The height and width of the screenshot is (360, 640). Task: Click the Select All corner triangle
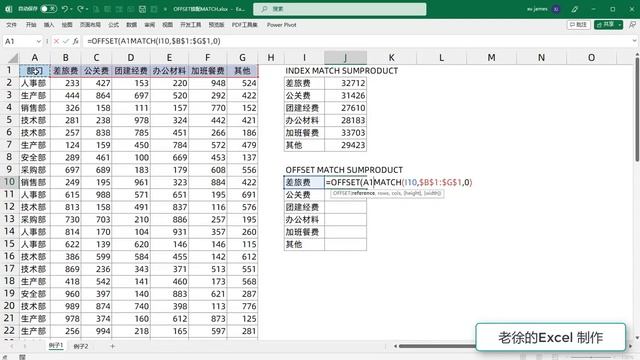[13, 58]
